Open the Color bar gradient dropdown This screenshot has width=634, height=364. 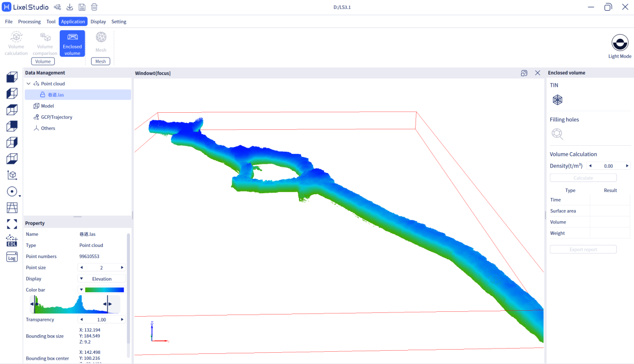82,289
